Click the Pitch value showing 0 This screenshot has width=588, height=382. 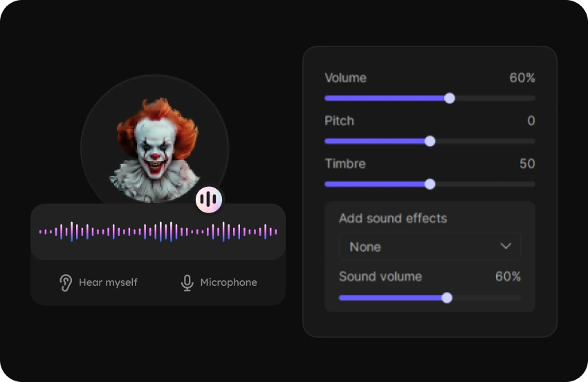(531, 121)
